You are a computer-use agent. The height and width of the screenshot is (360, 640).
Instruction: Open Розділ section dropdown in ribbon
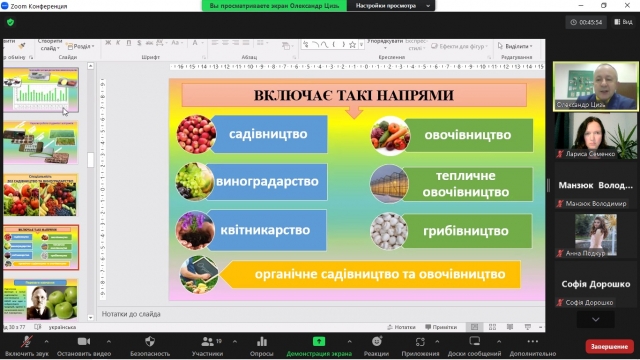81,46
